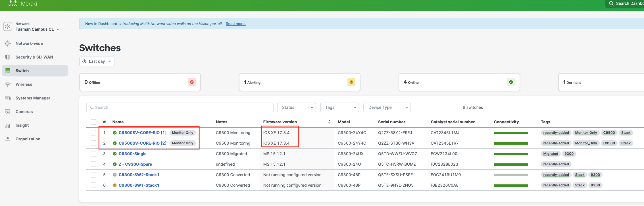Click the Name column header

tap(118, 122)
